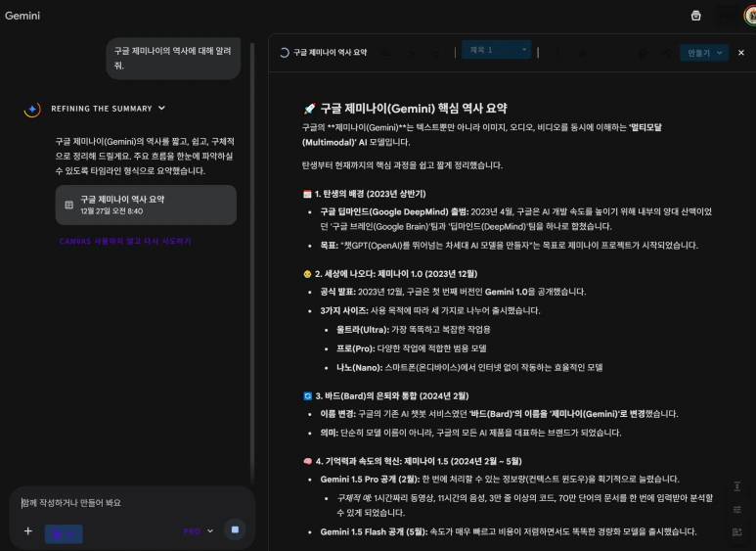The image size is (756, 551).
Task: Click the 의미 bullet line
Action: [470, 433]
